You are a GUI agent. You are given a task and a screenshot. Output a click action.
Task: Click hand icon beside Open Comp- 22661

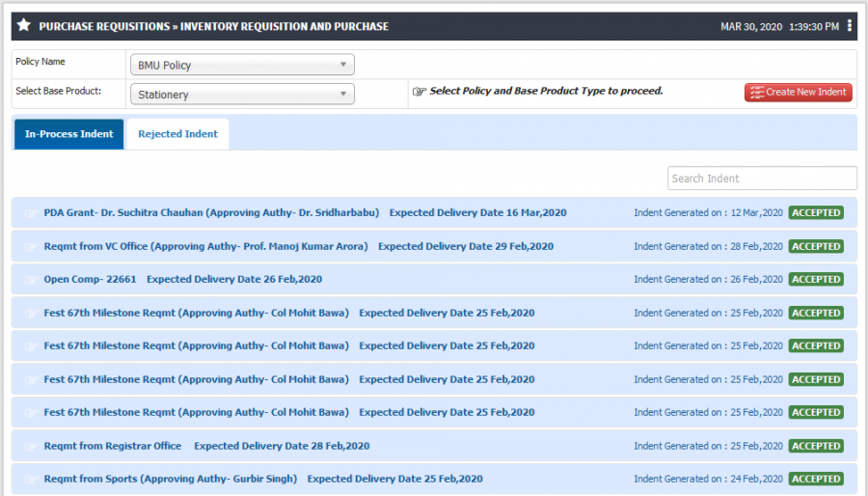31,280
